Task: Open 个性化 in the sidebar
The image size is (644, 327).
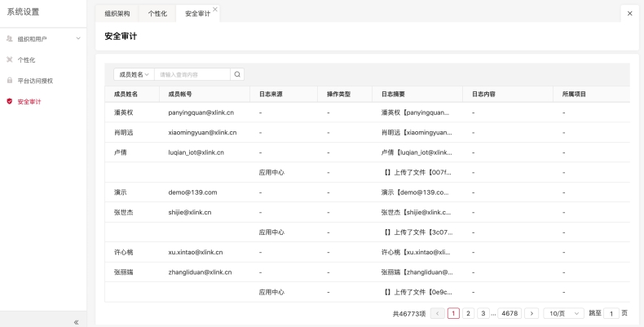Action: click(x=26, y=60)
